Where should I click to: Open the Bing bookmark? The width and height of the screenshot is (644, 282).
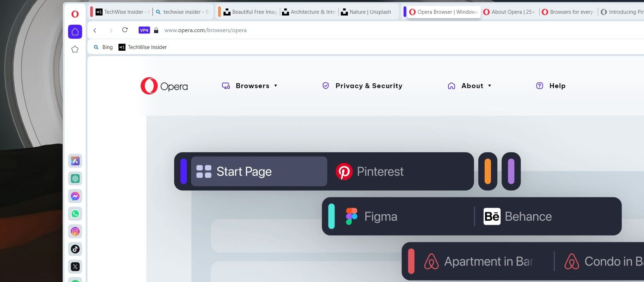click(103, 47)
